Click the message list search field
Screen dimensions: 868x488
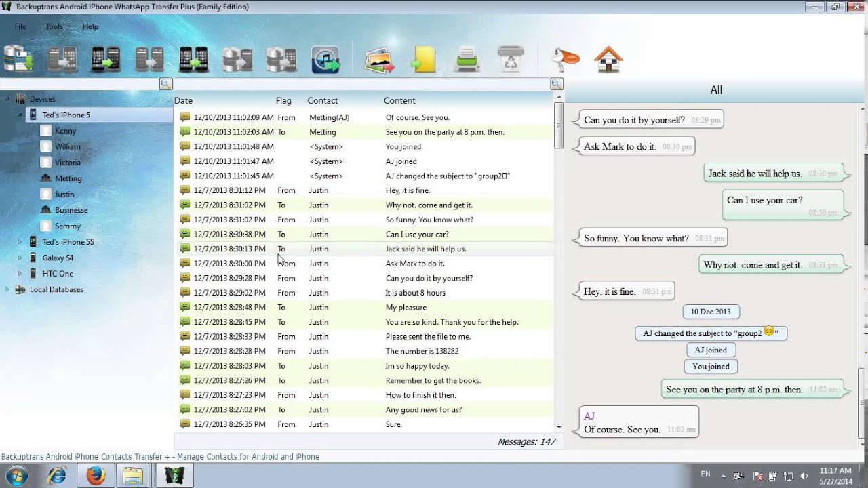[362, 84]
